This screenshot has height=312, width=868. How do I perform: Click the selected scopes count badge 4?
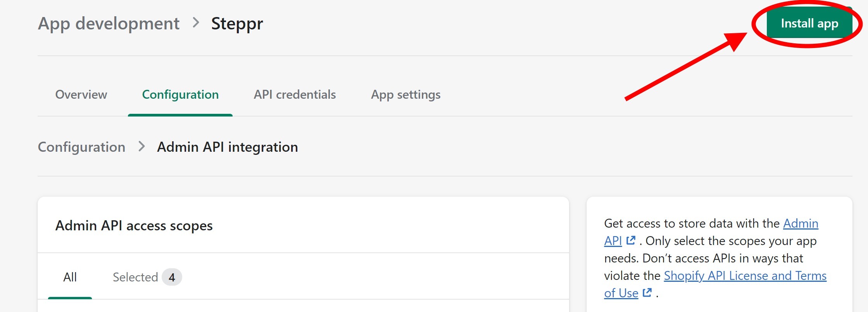pos(172,277)
